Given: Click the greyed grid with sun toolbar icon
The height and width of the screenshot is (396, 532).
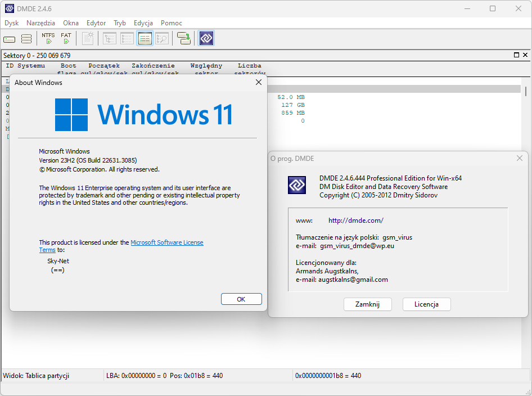Looking at the screenshot, I should (88, 38).
